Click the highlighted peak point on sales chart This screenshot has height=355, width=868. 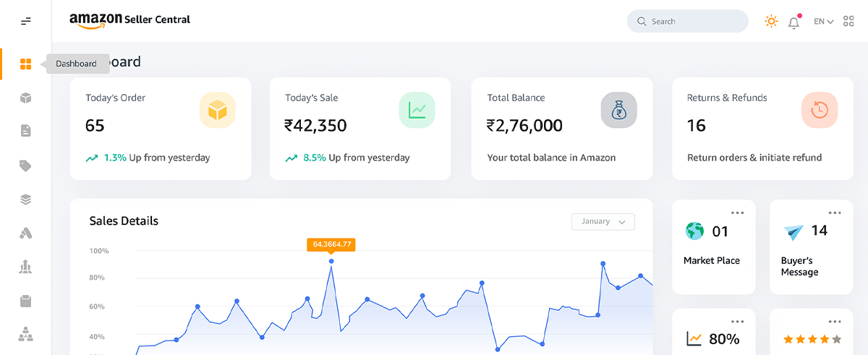(331, 261)
